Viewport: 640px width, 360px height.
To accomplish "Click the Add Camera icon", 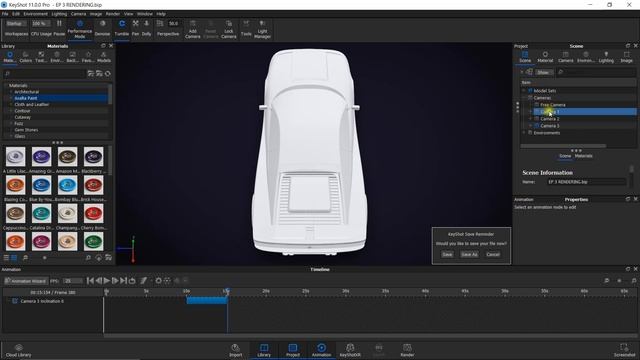I will tap(193, 24).
